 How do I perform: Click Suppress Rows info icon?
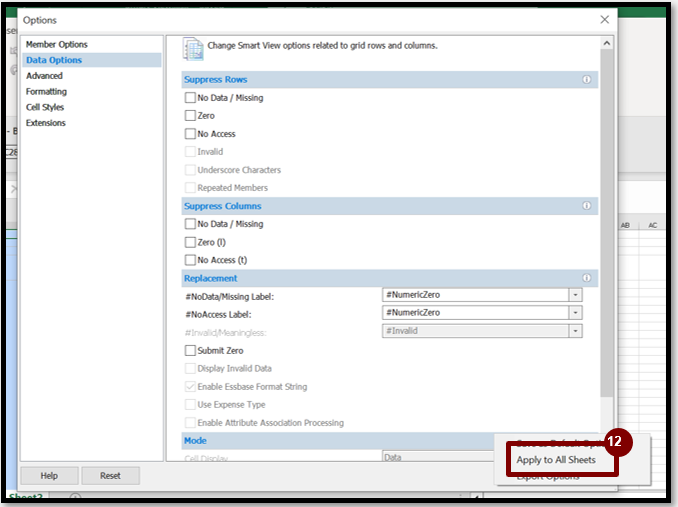[x=586, y=80]
